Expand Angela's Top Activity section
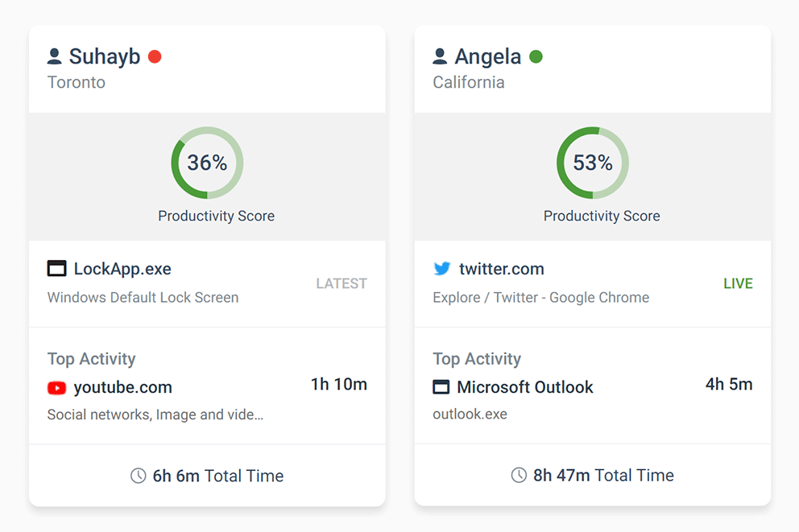The height and width of the screenshot is (532, 799). [x=477, y=359]
